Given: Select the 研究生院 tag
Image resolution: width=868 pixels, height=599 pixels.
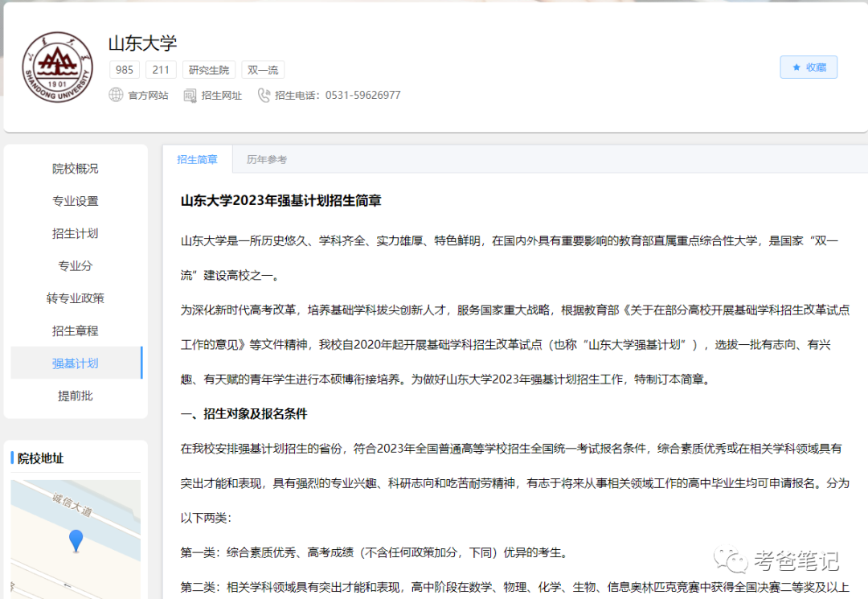Looking at the screenshot, I should (209, 70).
